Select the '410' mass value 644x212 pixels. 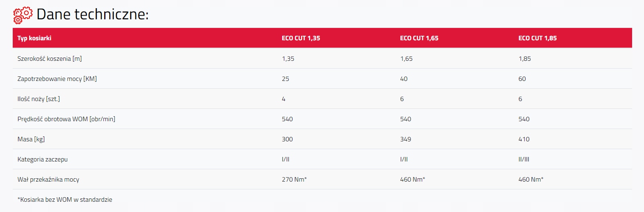[x=524, y=139]
